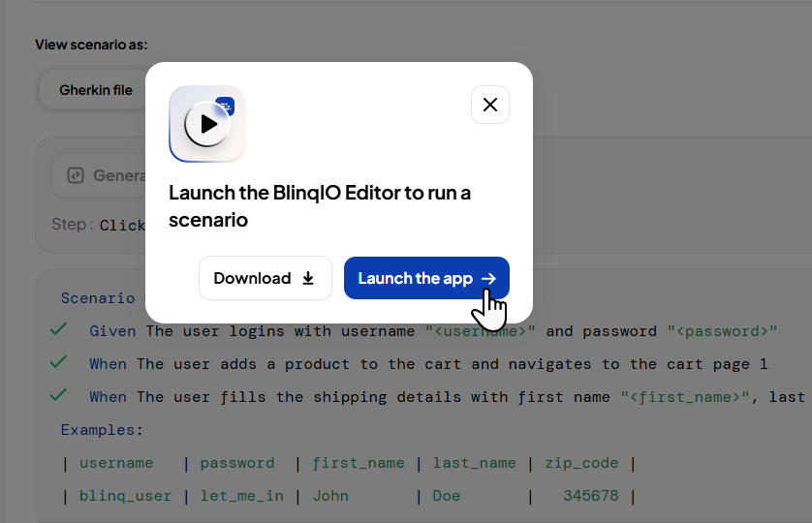Screen dimensions: 812x523
Task: Click the Download button
Action: point(265,278)
